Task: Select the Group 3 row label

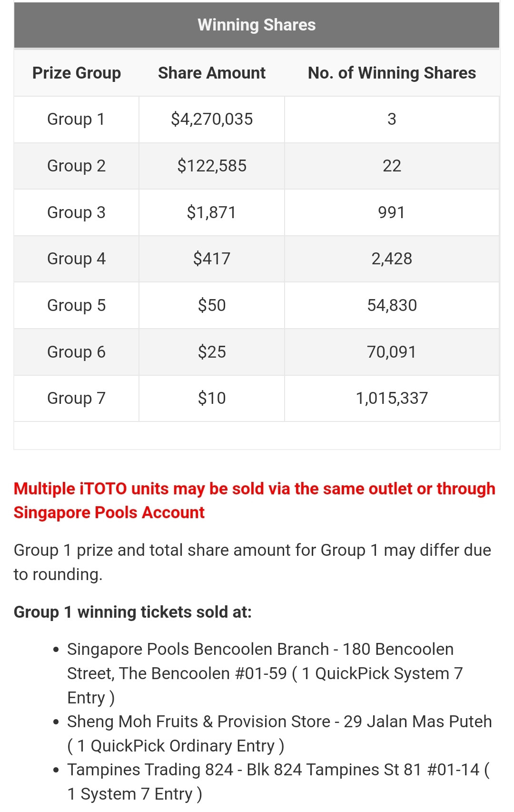Action: point(76,212)
